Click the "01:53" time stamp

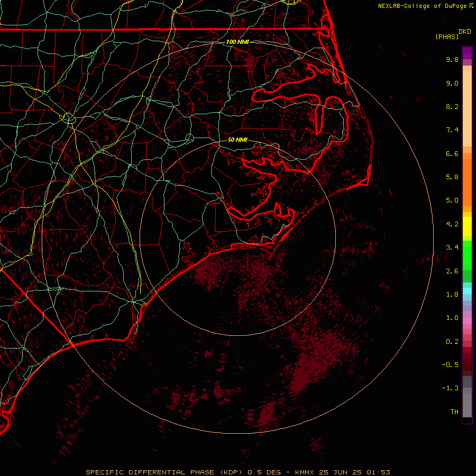coord(378,472)
